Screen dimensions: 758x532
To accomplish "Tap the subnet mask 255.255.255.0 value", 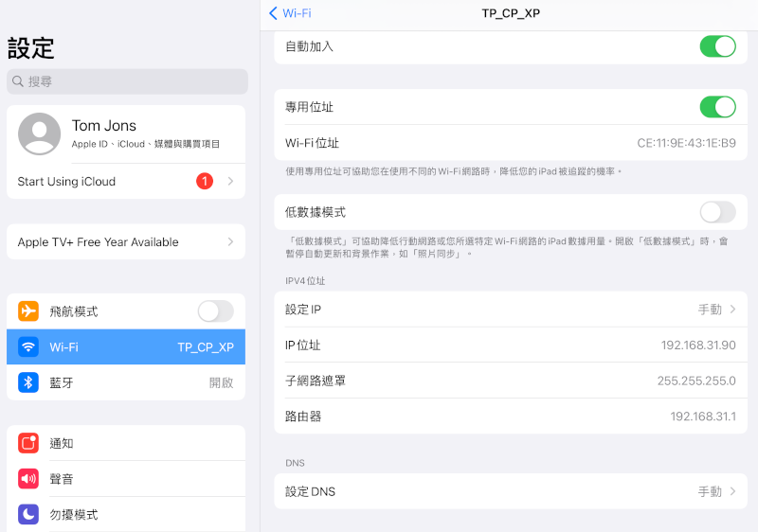I will click(x=696, y=381).
